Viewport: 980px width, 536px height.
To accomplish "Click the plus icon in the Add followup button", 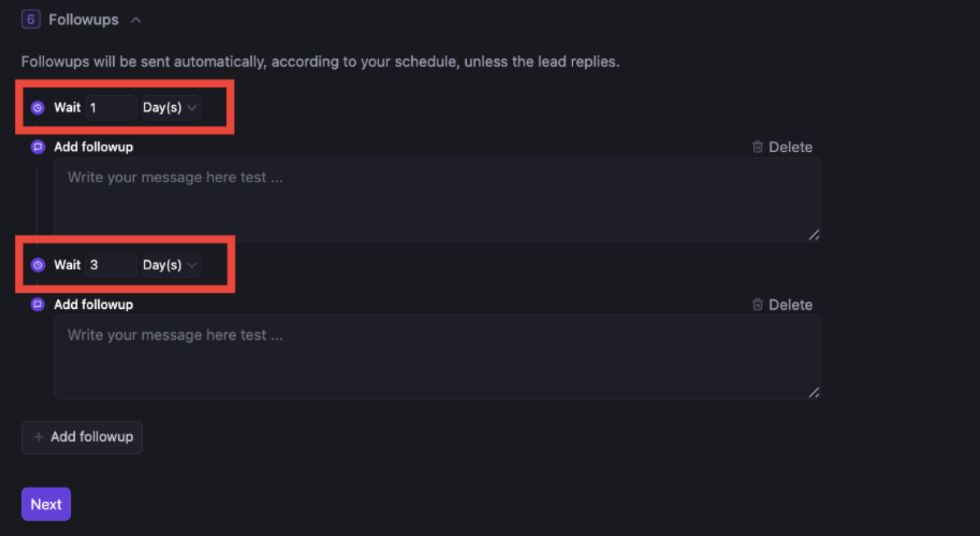I will click(38, 437).
